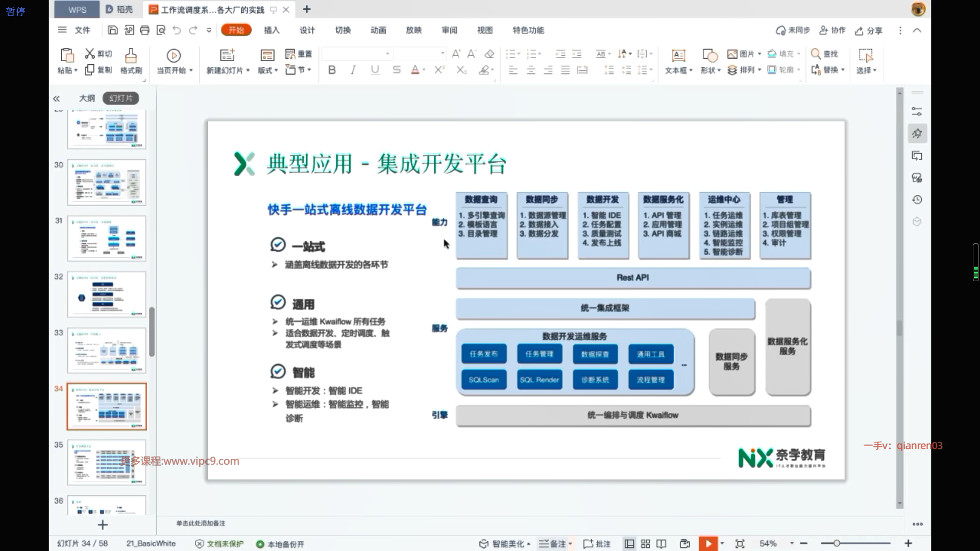
Task: Switch to slide sorter grid view
Action: (645, 544)
